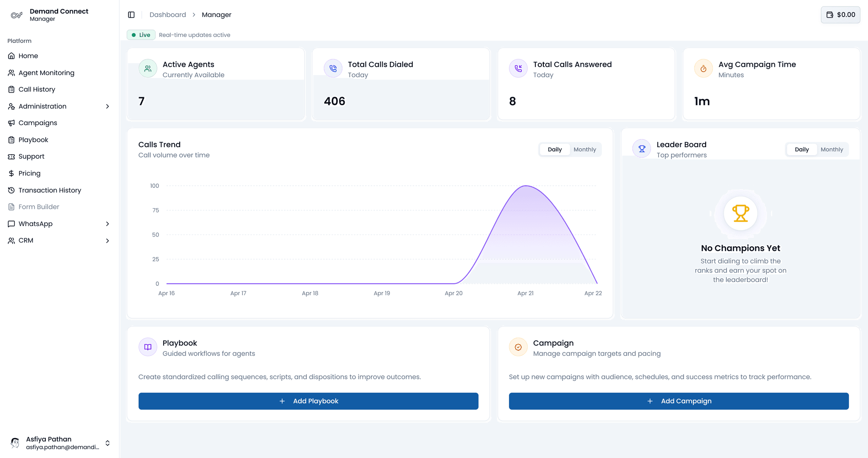The width and height of the screenshot is (868, 458).
Task: Open Home from the sidebar
Action: 59,56
